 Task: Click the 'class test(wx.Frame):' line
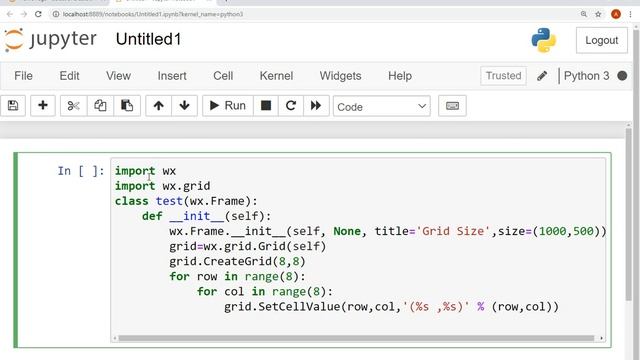click(186, 201)
